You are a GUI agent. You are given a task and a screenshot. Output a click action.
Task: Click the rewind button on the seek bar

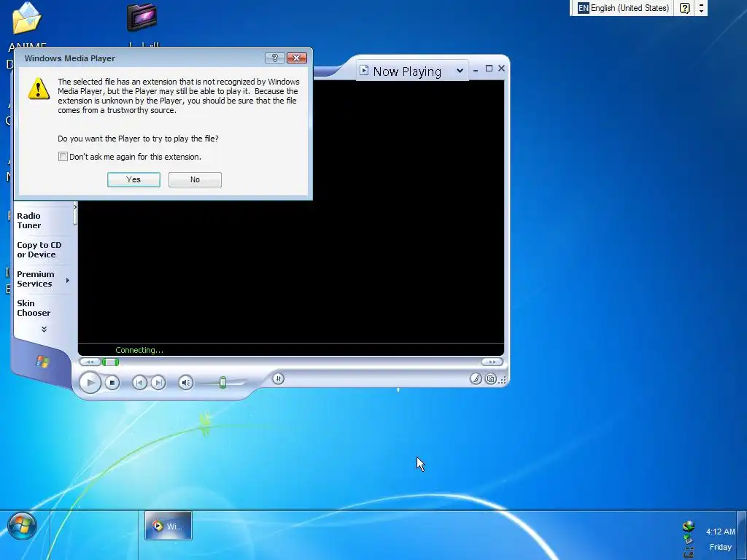90,362
